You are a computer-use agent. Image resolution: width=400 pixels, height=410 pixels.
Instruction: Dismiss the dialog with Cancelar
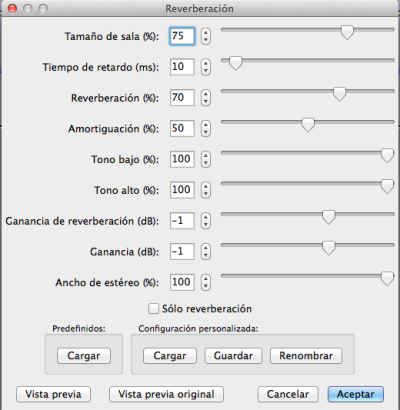pos(288,394)
